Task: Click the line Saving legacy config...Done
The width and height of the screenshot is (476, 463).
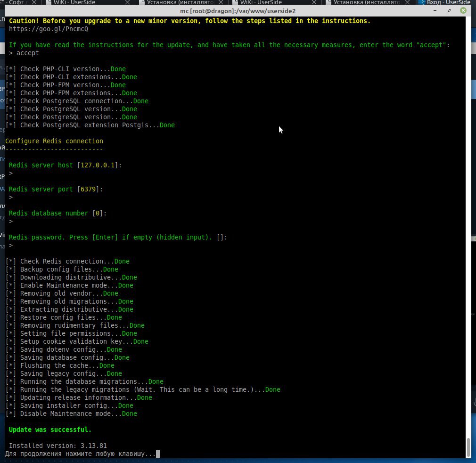Action: pyautogui.click(x=64, y=373)
